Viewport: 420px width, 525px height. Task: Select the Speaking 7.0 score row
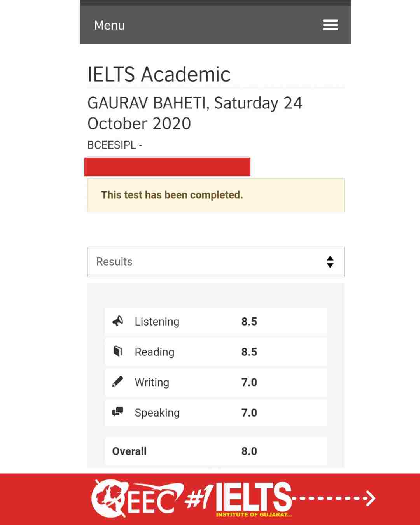point(216,413)
